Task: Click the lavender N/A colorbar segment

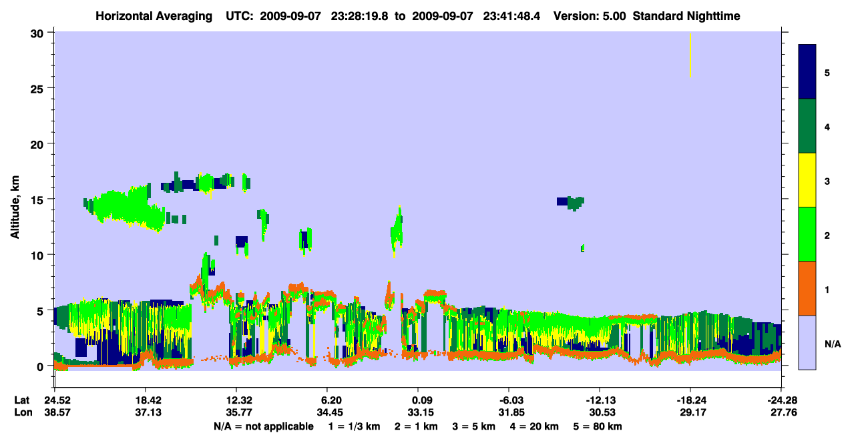Action: 807,342
